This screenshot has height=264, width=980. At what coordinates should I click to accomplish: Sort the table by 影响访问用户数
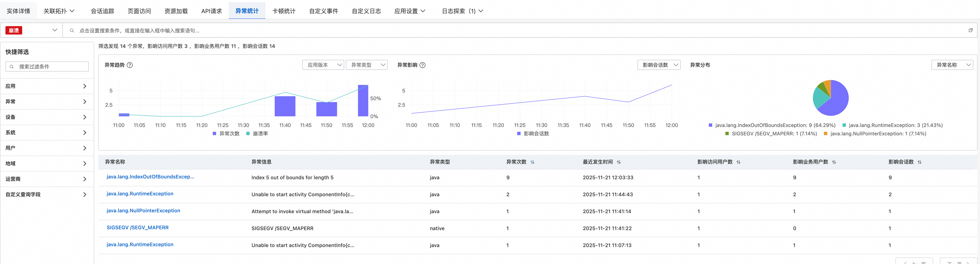coord(738,162)
